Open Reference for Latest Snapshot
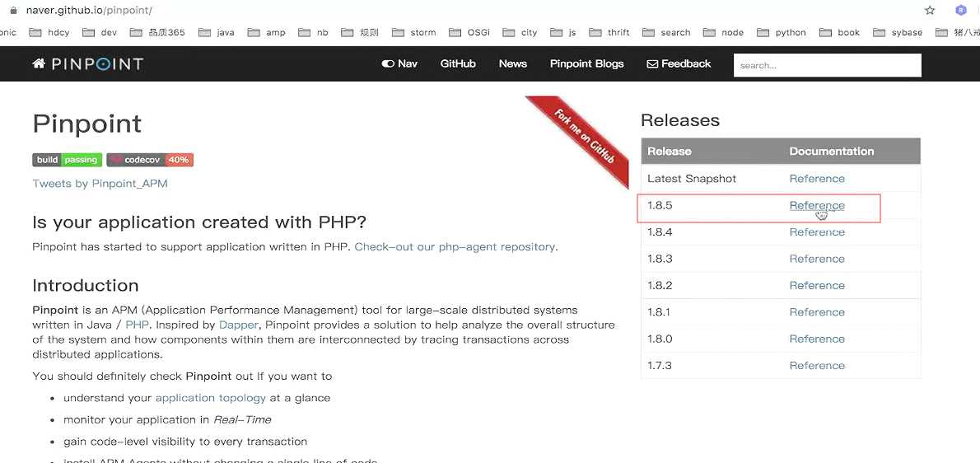The height and width of the screenshot is (463, 980). 817,179
